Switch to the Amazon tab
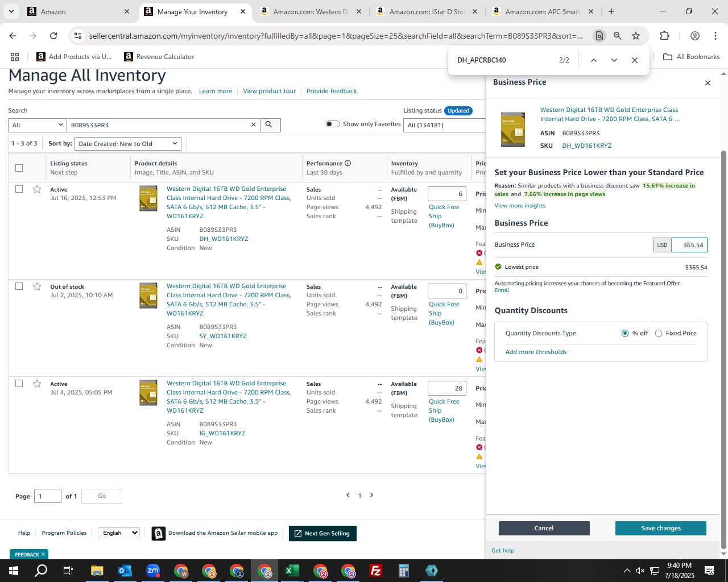728x582 pixels. (78, 11)
